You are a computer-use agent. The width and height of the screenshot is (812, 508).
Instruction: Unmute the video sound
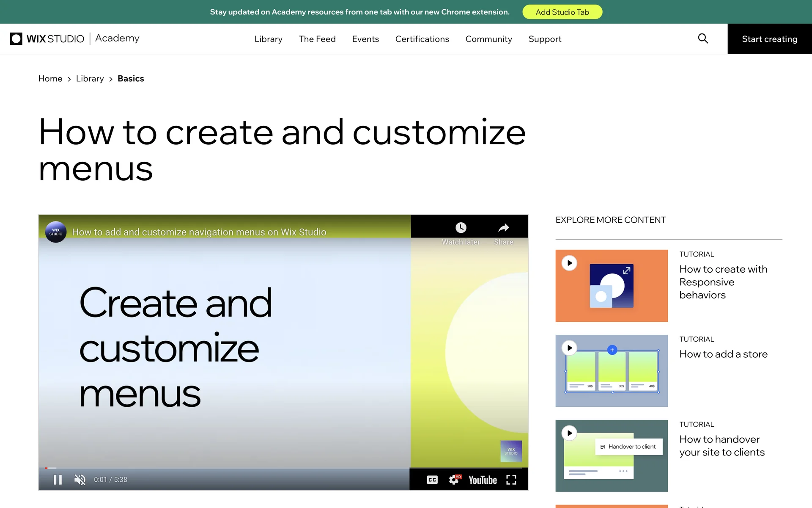(x=80, y=480)
